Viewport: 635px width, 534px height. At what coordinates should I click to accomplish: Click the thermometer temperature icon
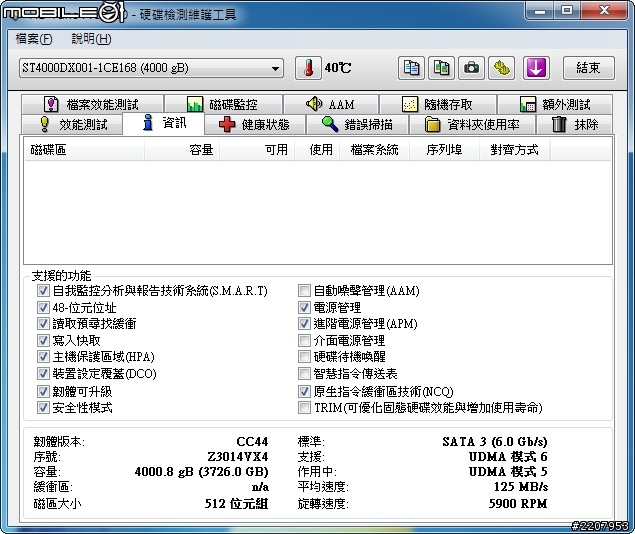click(308, 68)
